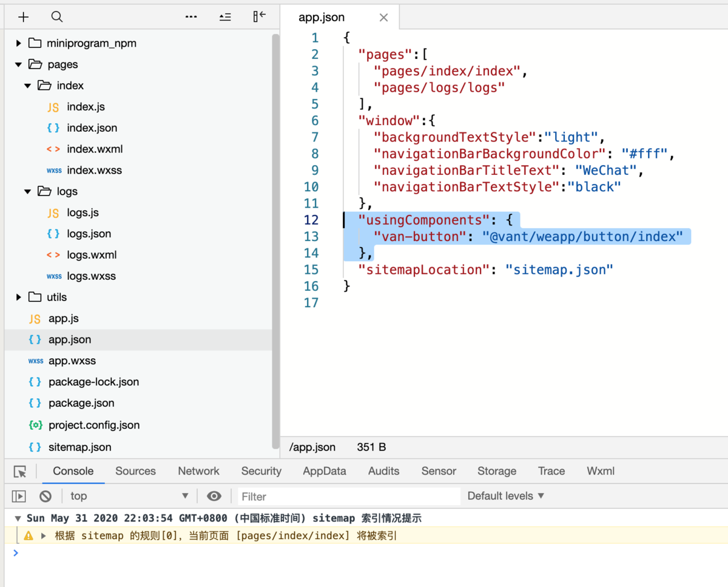Viewport: 728px width, 587px height.
Task: Close the app.json editor tab
Action: 383,18
